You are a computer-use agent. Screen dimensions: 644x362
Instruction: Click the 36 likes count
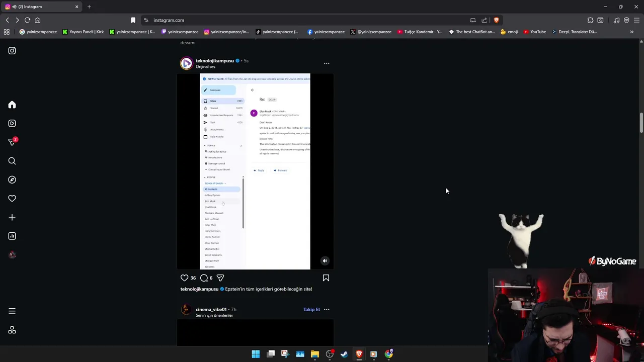click(193, 278)
